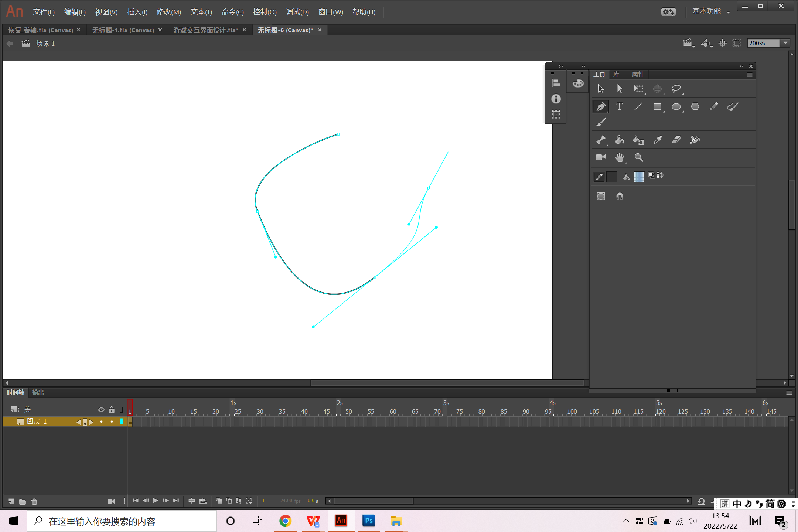Switch to 游戏交互界面设计.fla tab

(x=205, y=30)
